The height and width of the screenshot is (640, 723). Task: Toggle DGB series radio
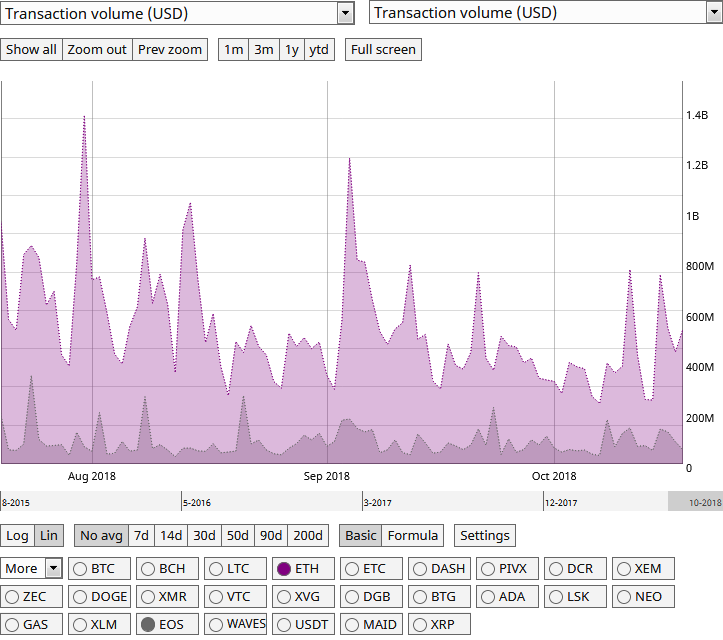[371, 597]
